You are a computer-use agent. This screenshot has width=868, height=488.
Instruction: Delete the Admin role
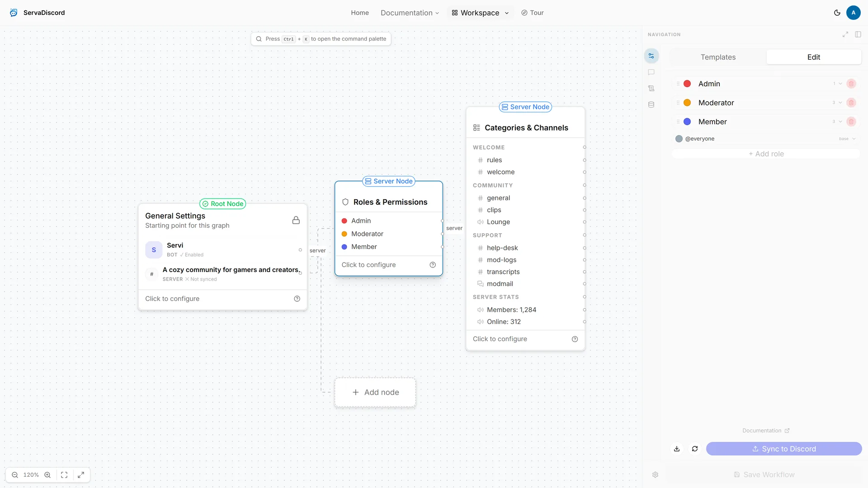point(851,84)
